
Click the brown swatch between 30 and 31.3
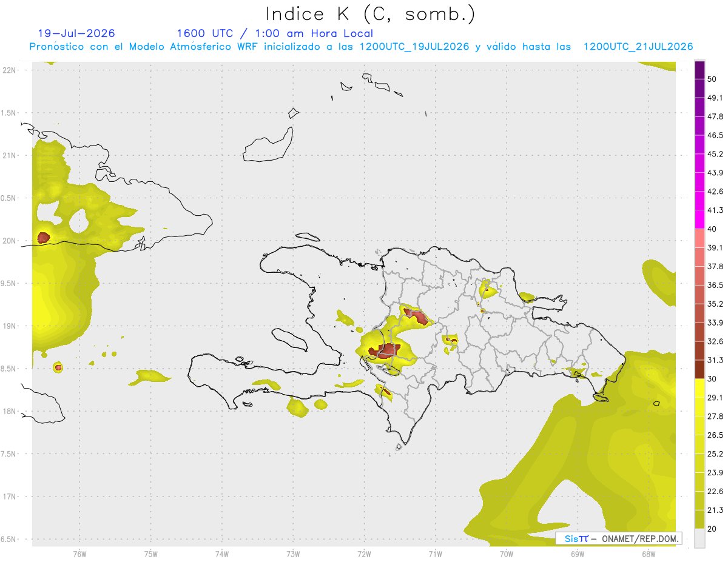pyautogui.click(x=699, y=369)
